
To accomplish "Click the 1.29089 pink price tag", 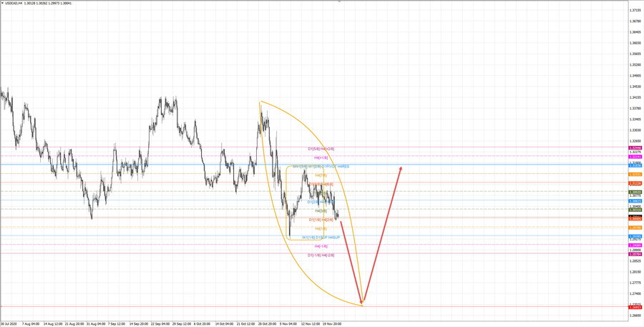I will point(636,245).
